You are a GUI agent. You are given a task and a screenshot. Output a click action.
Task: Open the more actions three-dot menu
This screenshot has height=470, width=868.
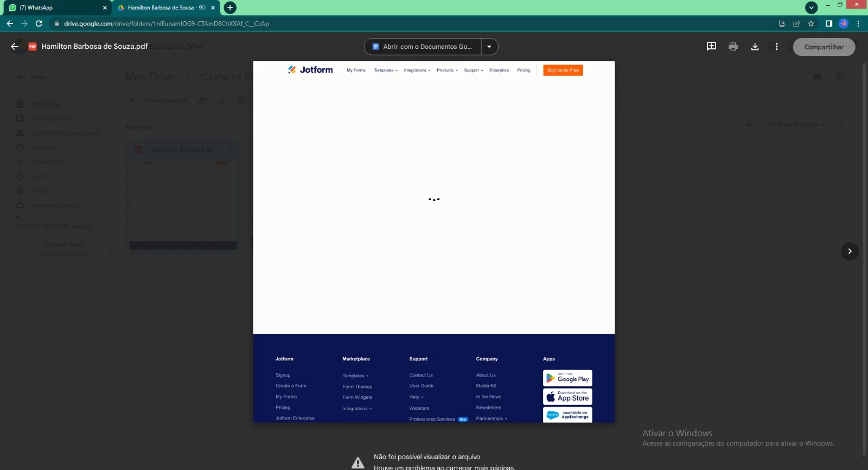point(776,47)
